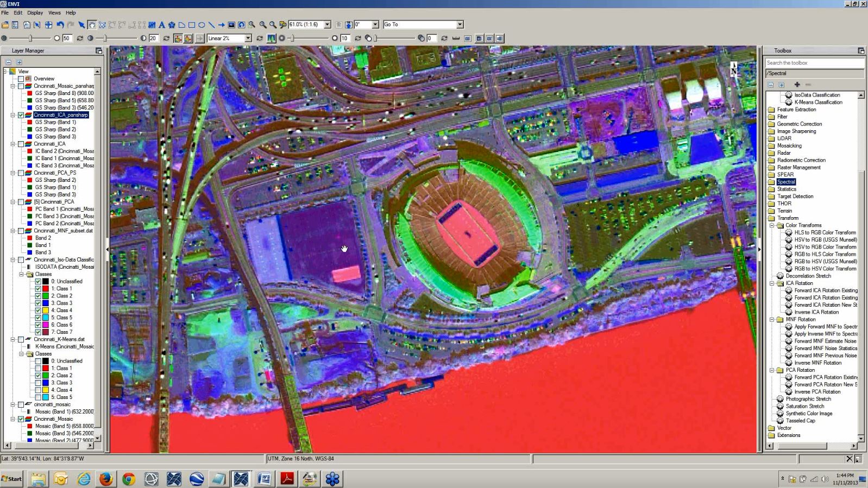Select the Spectral folder in Toolbox
This screenshot has width=868, height=488.
pos(786,182)
